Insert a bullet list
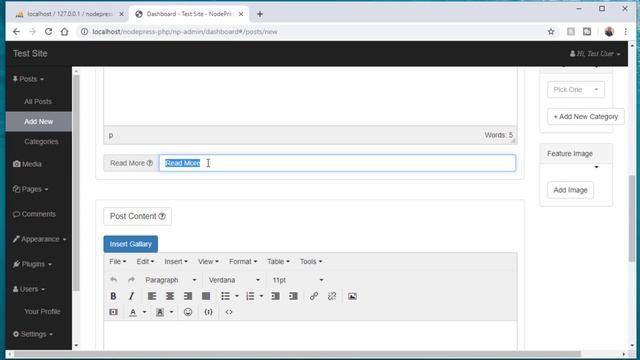This screenshot has height=360, width=640. [225, 296]
